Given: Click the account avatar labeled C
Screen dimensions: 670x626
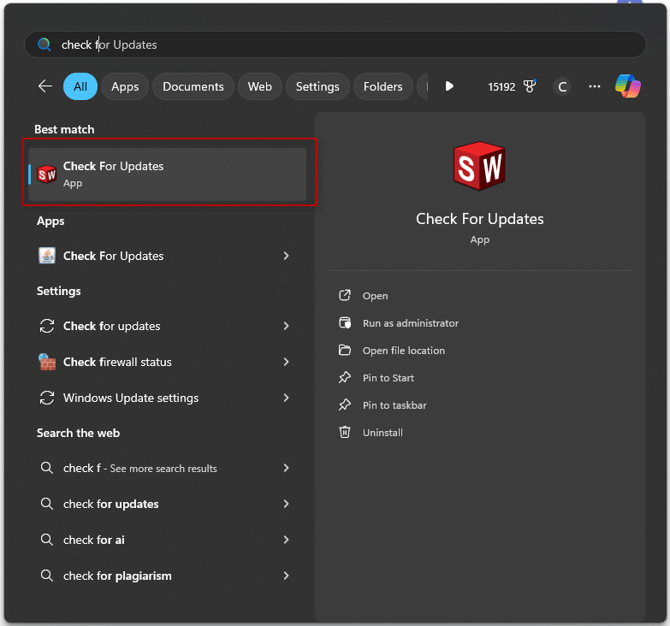Looking at the screenshot, I should click(562, 87).
